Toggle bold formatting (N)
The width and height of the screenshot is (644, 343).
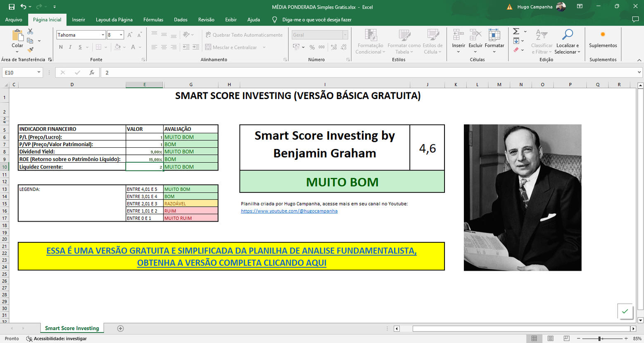[61, 47]
